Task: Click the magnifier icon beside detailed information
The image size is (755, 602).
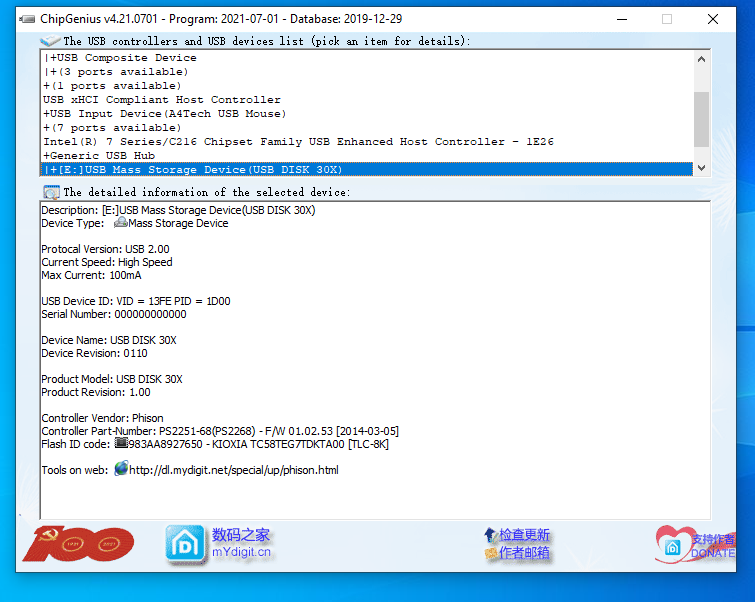Action: pyautogui.click(x=52, y=192)
